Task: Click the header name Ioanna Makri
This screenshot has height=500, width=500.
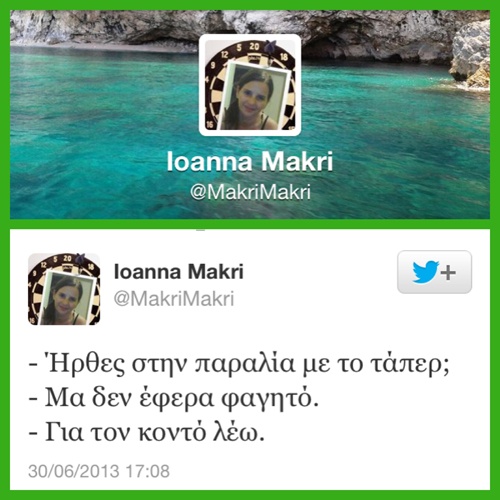Action: 250,162
